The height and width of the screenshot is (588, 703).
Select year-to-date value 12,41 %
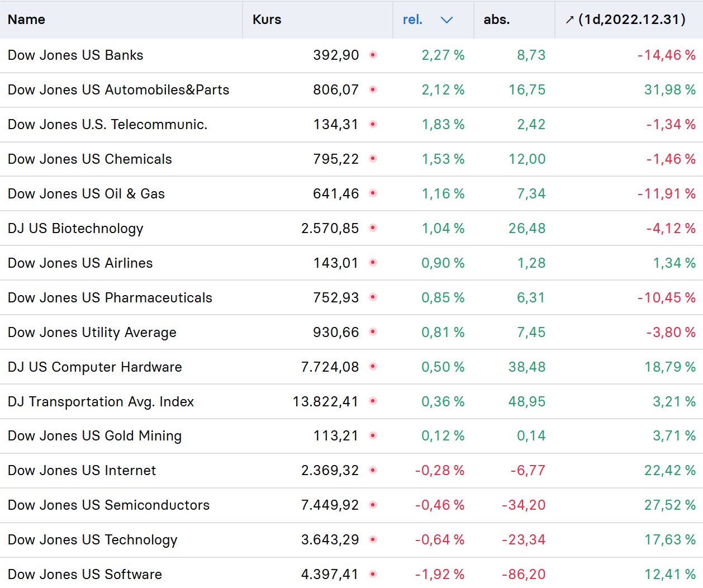pos(670,574)
